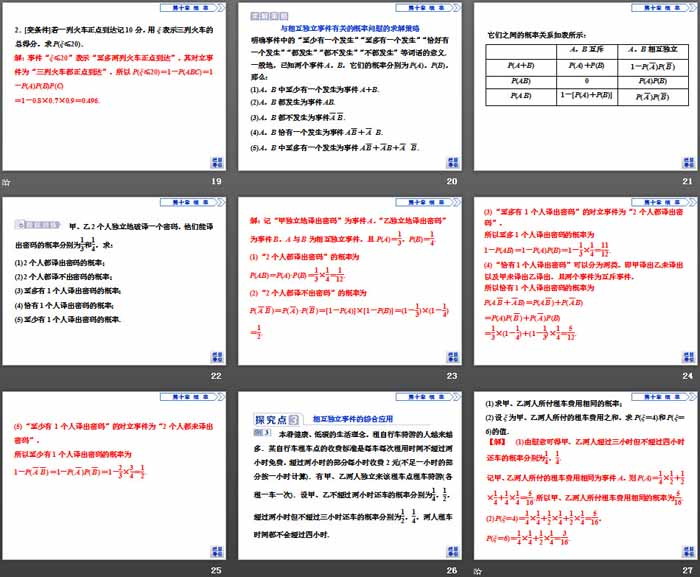Image resolution: width=700 pixels, height=577 pixels.
Task: Click the blue corner button on slide 20
Action: (x=453, y=163)
